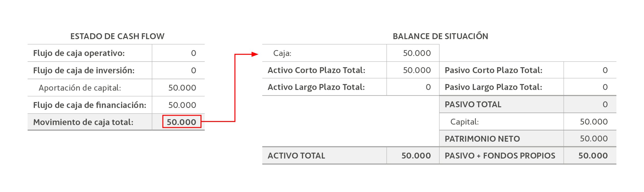Viewport: 644px width, 192px height.
Task: Select the 50.000 value beside ACTIVO TOTAL
Action: coord(416,156)
